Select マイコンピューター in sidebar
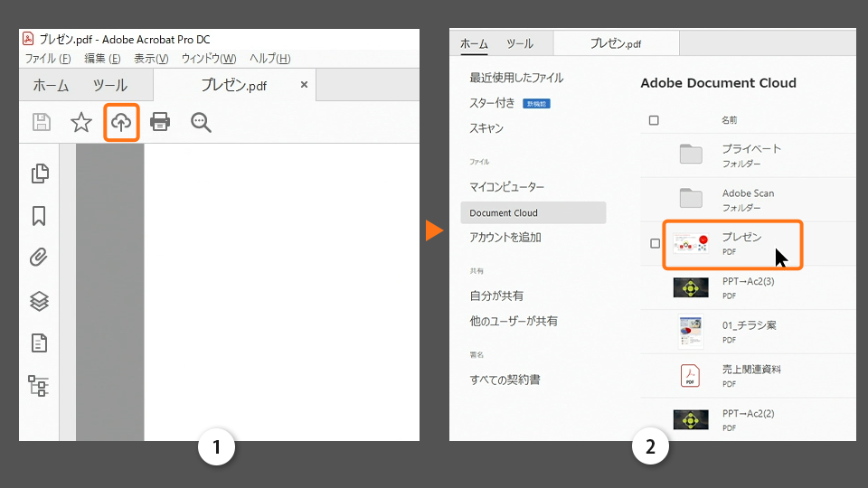 [x=507, y=187]
